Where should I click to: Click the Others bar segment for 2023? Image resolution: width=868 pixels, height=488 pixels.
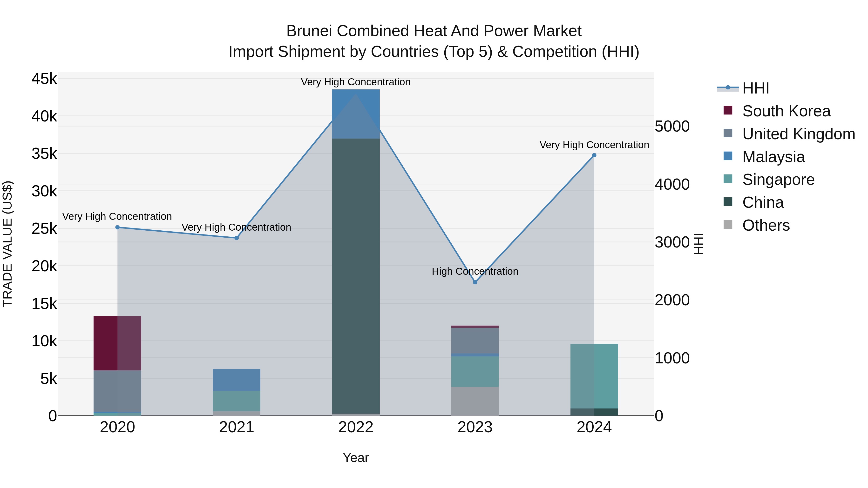point(475,401)
